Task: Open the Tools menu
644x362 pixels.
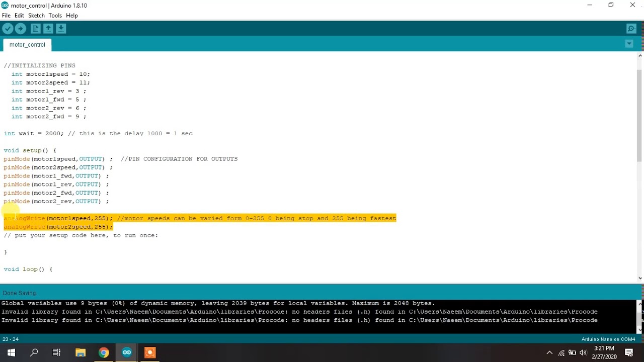Action: 55,16
